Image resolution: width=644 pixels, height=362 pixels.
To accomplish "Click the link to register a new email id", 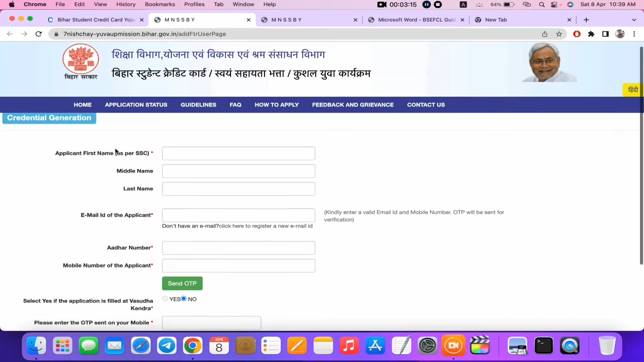I will pyautogui.click(x=265, y=226).
